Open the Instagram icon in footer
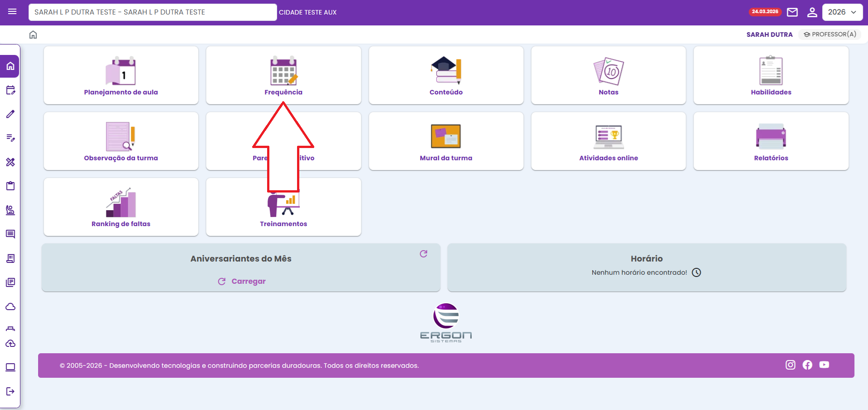868x410 pixels. 790,365
